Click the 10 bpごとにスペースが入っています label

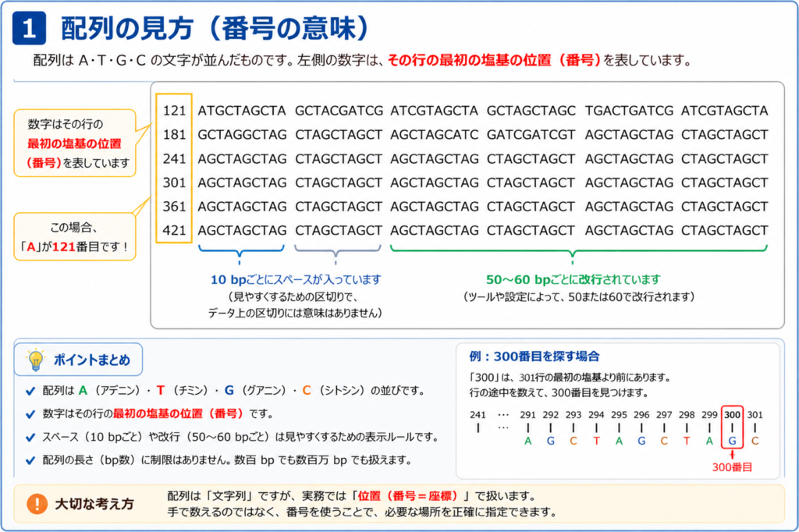click(296, 279)
